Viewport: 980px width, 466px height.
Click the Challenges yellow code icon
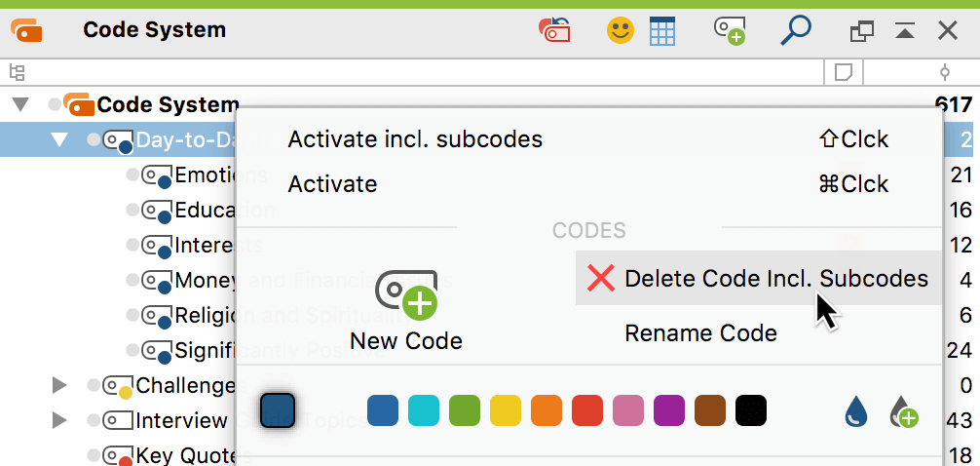[118, 386]
